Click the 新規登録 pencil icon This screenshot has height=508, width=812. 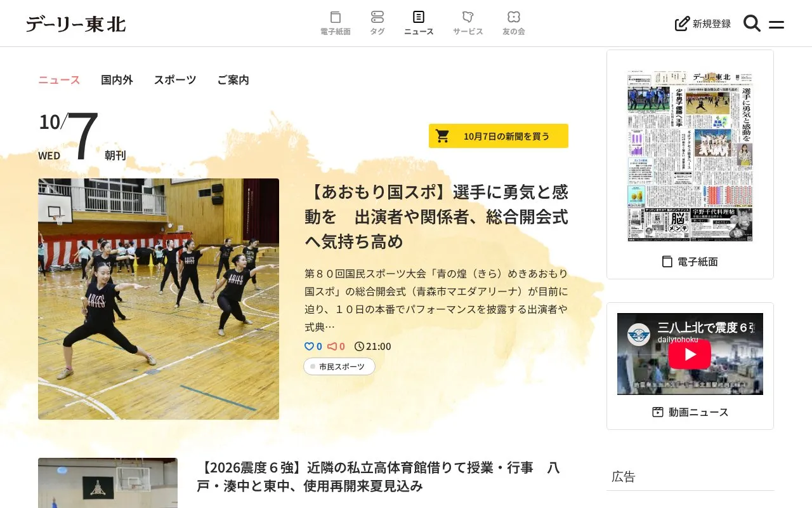[x=682, y=23]
